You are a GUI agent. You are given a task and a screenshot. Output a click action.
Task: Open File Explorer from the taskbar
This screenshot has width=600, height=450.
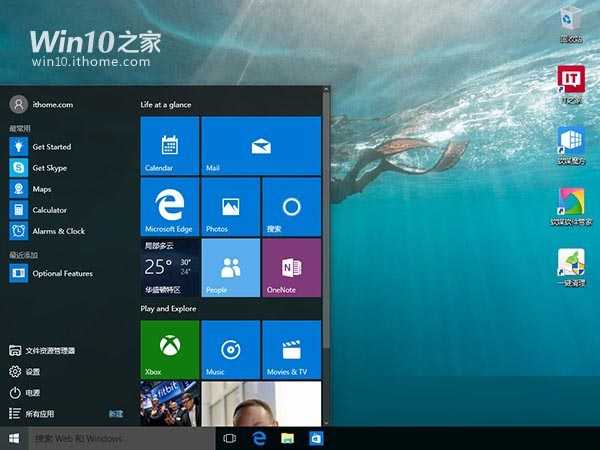[287, 439]
